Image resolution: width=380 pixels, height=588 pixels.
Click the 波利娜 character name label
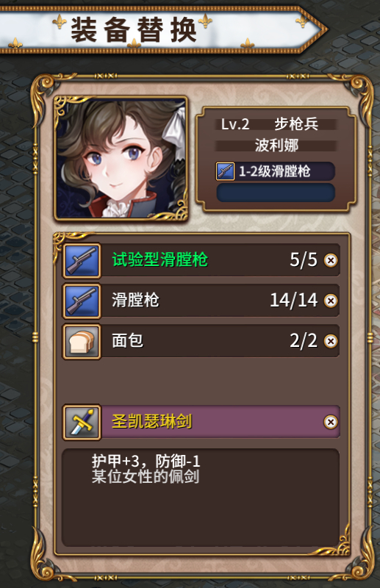tap(276, 146)
